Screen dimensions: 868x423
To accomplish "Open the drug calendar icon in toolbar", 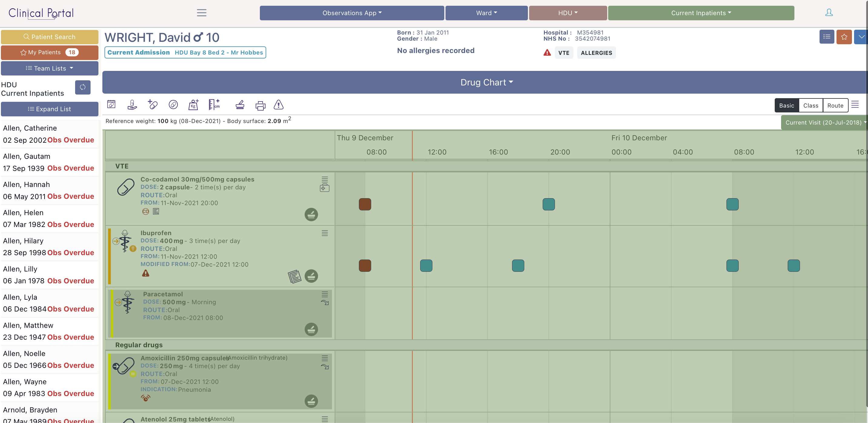I will [111, 105].
